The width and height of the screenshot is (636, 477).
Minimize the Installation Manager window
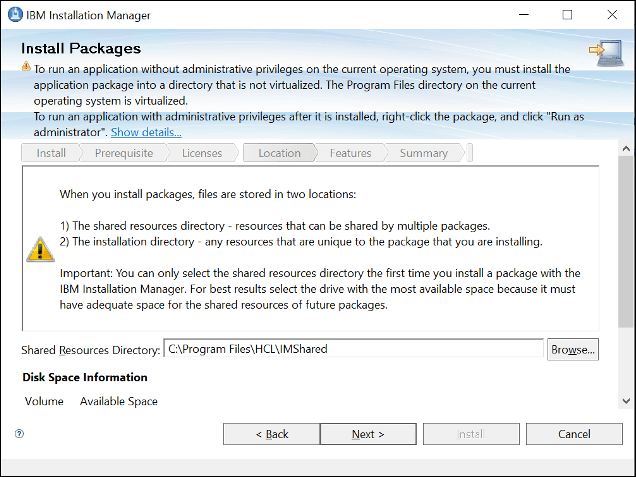pos(524,15)
